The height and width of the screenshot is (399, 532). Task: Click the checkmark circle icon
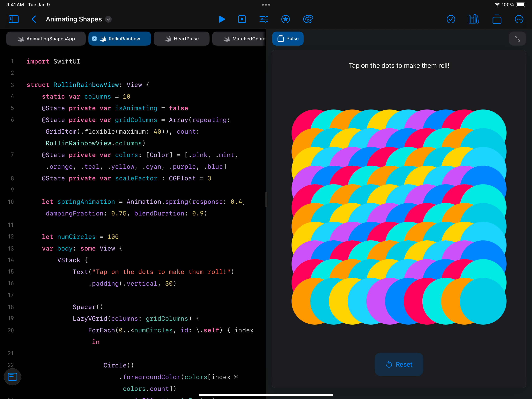coord(451,19)
